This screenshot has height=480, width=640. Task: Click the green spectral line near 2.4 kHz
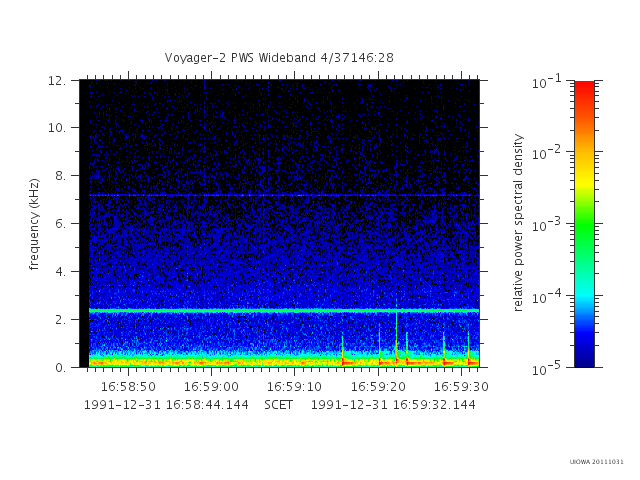click(x=284, y=311)
